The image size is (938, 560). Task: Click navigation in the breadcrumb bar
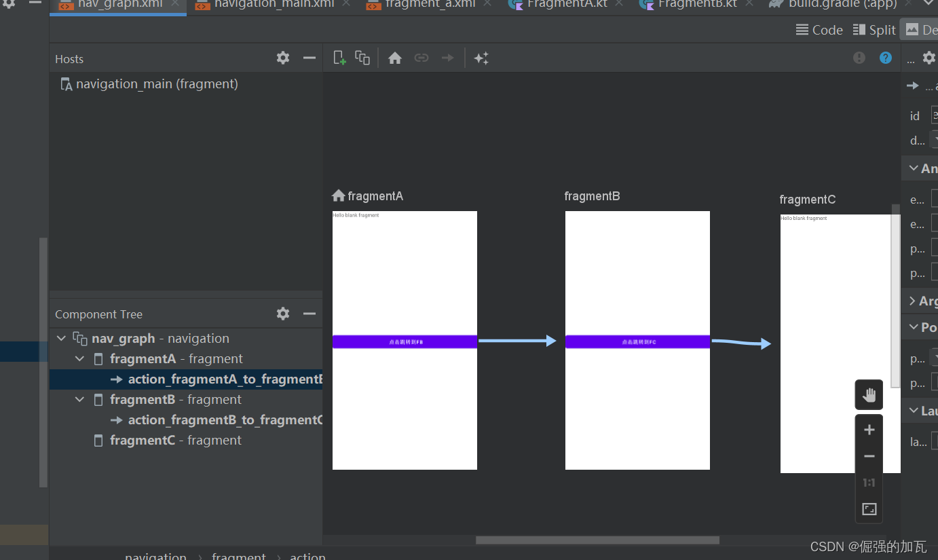coord(155,556)
